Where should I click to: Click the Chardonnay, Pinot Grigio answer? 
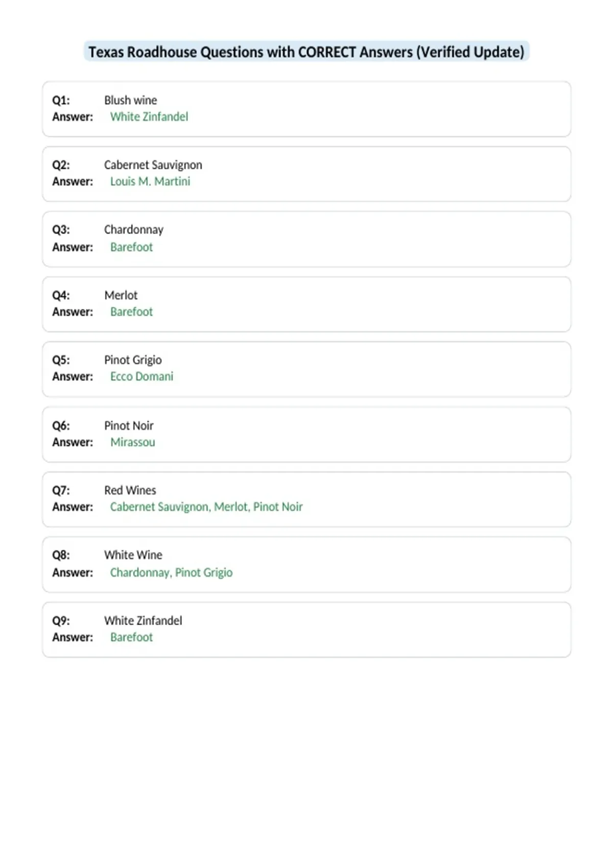coord(172,573)
